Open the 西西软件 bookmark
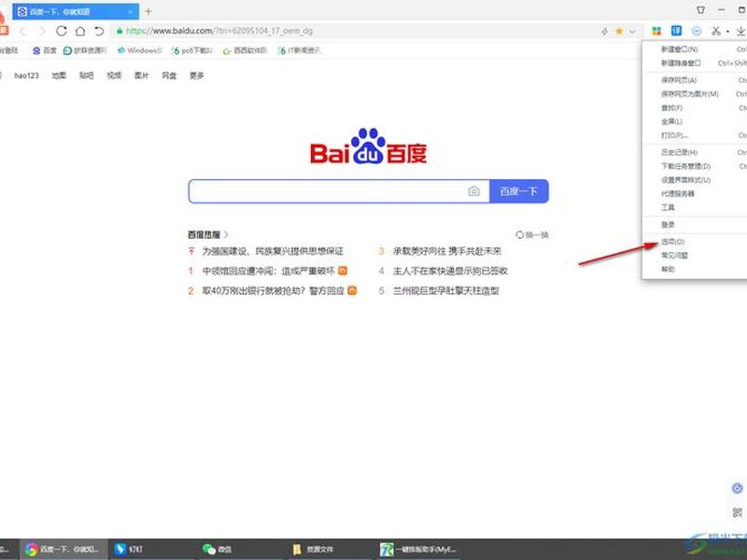Image resolution: width=747 pixels, height=560 pixels. tap(245, 50)
